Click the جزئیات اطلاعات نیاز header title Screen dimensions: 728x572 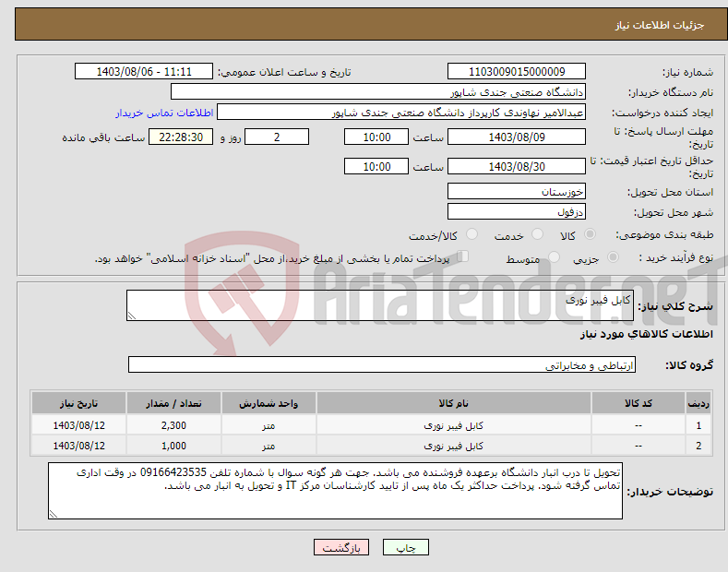coord(660,25)
